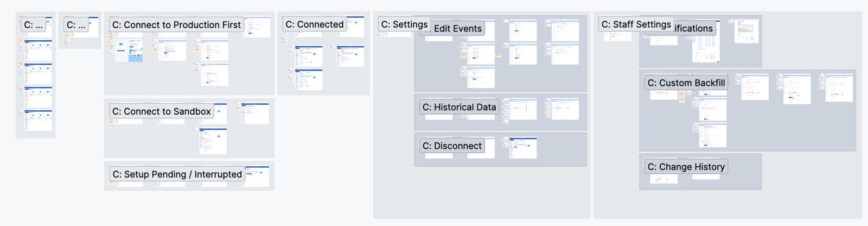Select the "C: Settings" section title
868x226 pixels.
(x=404, y=24)
